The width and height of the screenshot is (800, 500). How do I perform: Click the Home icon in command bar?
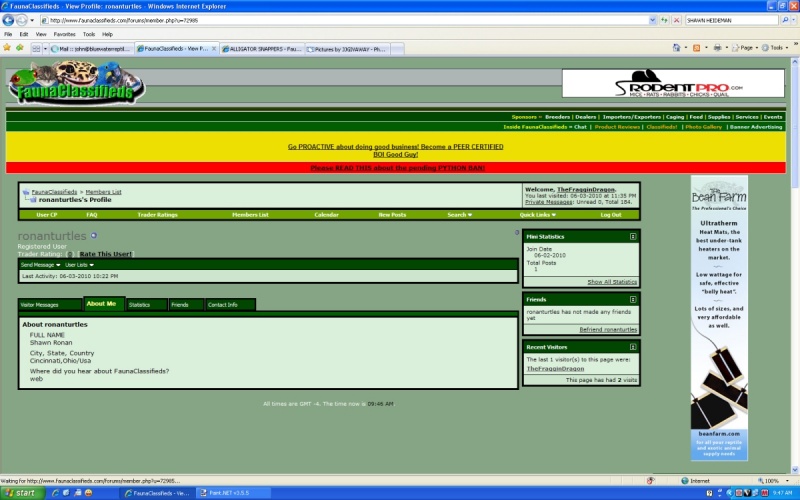coord(677,47)
